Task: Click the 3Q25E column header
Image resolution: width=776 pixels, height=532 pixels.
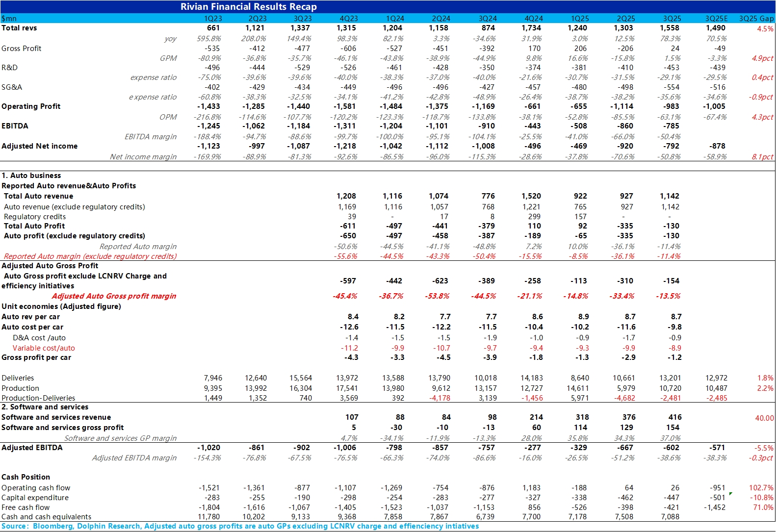Action: tap(716, 19)
